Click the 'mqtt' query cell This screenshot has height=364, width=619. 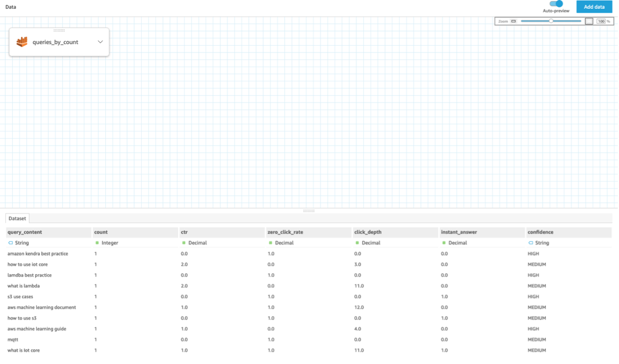(13, 340)
